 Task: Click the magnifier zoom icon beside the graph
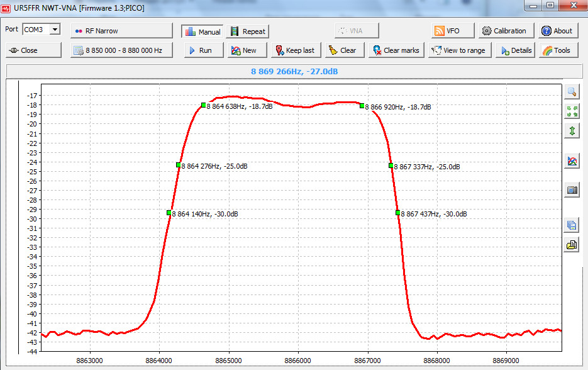572,92
